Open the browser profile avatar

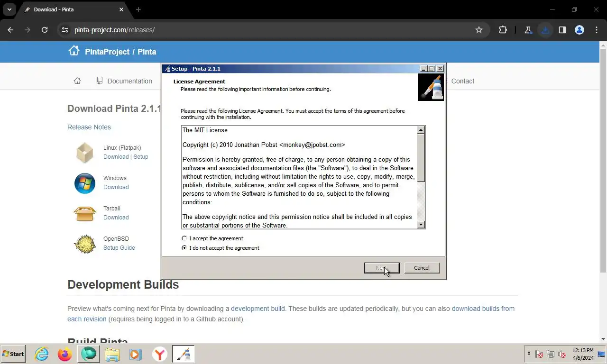[x=579, y=30]
